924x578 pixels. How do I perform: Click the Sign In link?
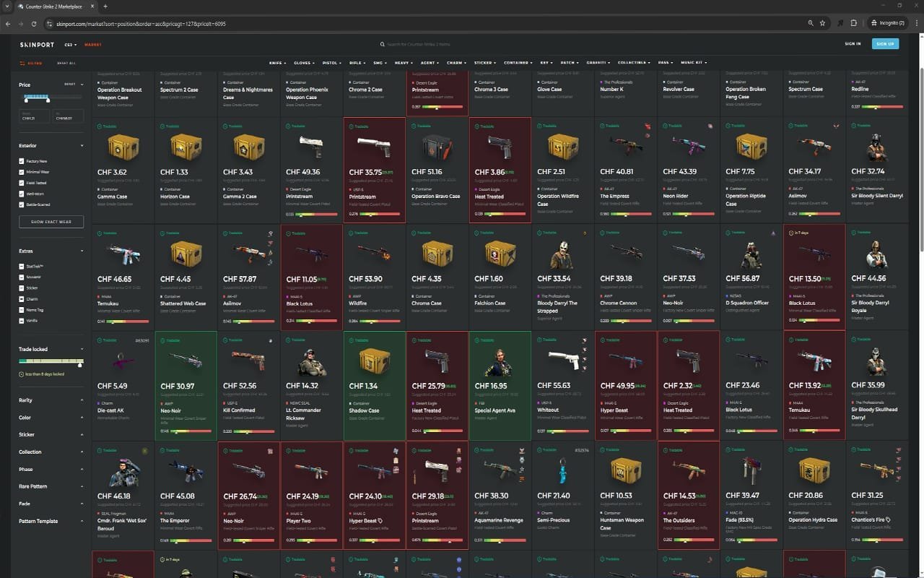(853, 44)
